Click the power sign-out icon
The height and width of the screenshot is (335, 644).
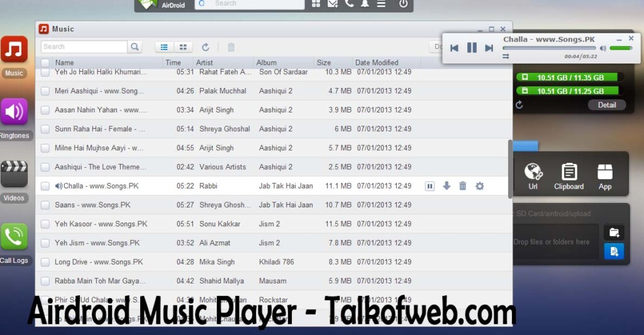point(403,4)
